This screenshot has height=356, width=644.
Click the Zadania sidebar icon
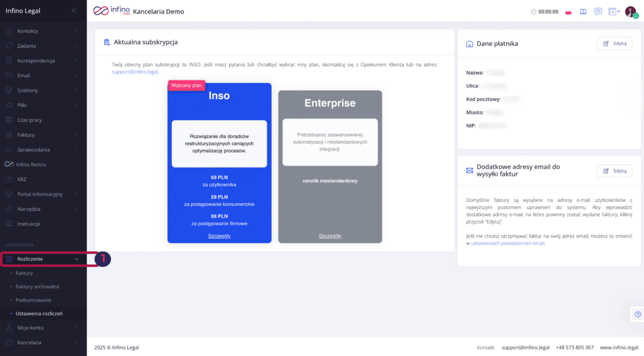[9, 46]
